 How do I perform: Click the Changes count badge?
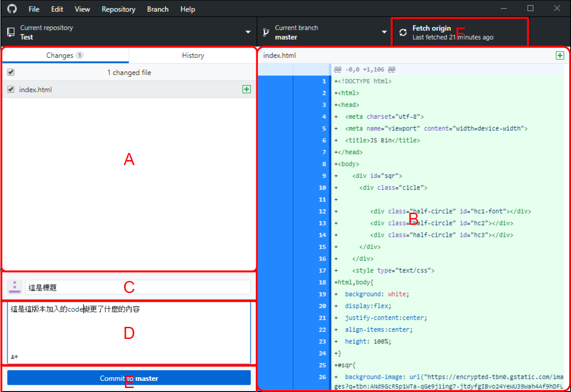[79, 55]
